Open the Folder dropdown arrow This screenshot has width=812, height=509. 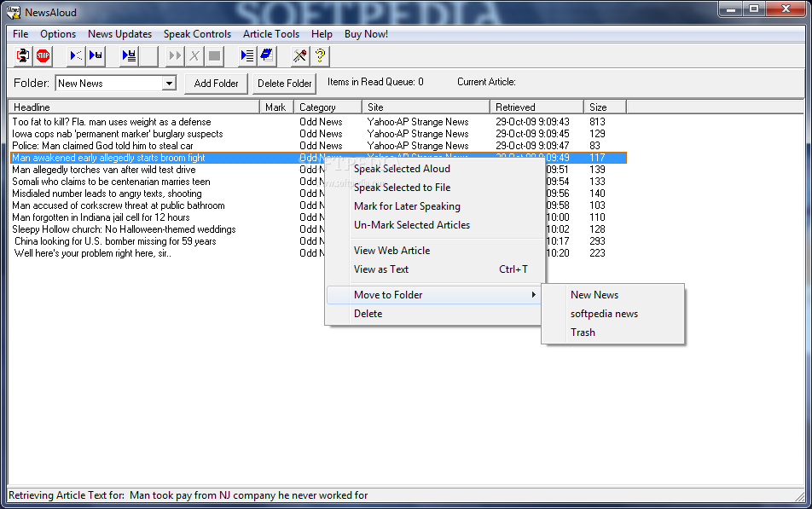(169, 84)
